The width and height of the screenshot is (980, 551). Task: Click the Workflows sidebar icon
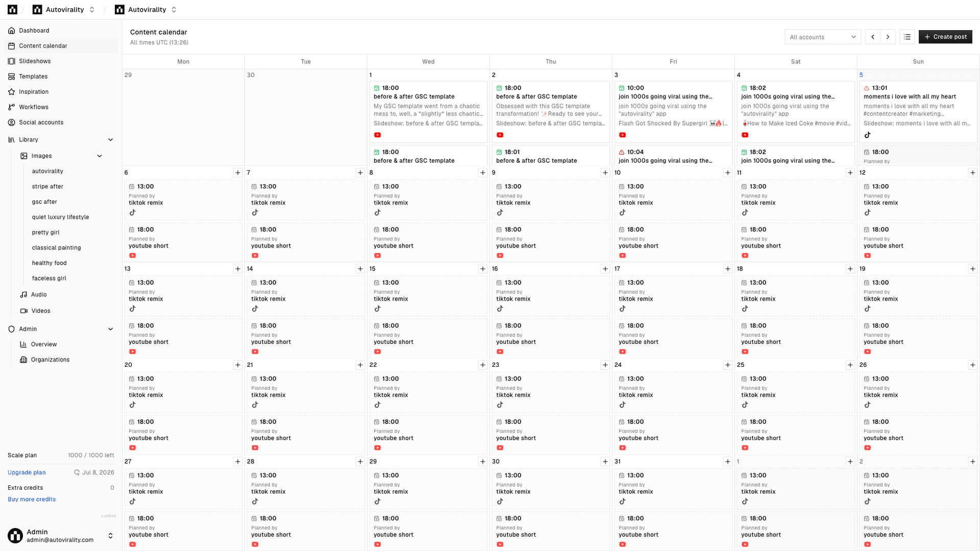click(11, 107)
